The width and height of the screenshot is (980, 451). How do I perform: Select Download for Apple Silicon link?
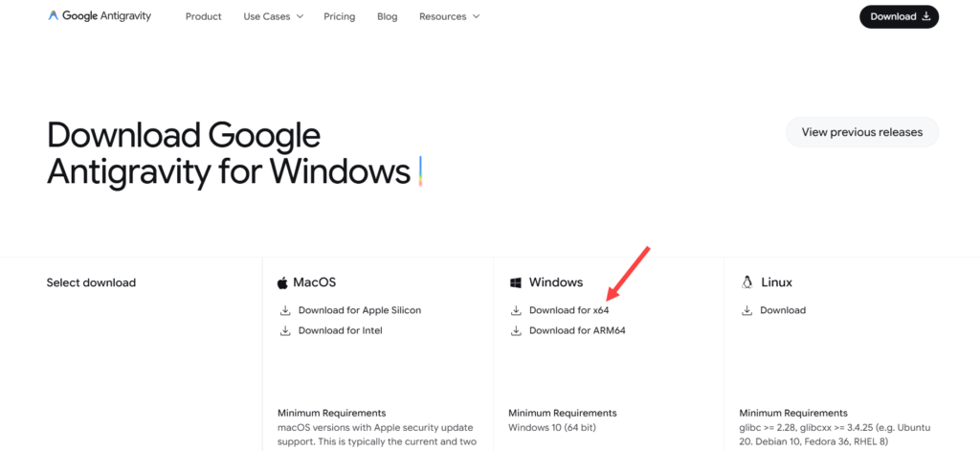[x=359, y=310]
